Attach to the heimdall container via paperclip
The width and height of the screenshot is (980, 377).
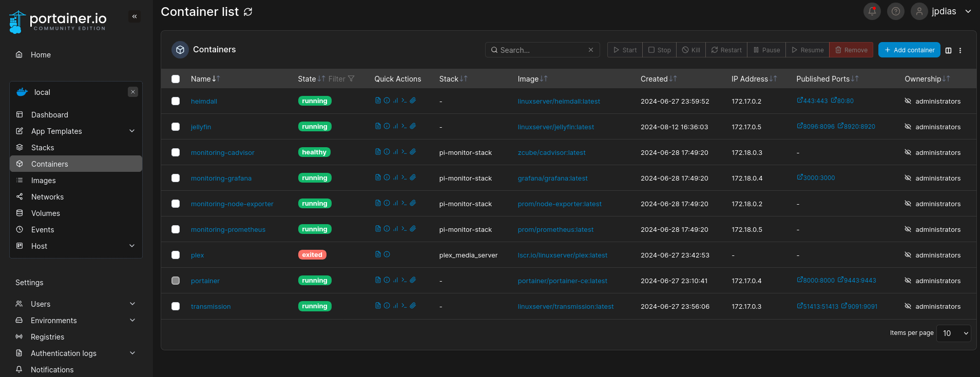click(413, 101)
